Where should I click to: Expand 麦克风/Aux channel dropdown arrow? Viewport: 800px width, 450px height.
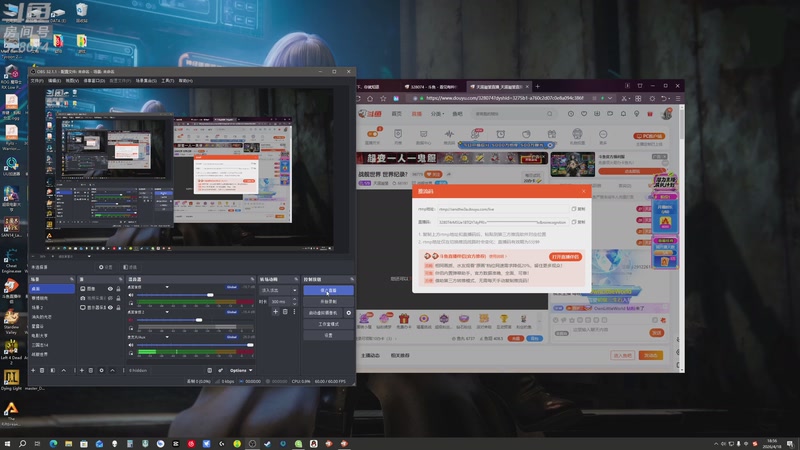(167, 337)
